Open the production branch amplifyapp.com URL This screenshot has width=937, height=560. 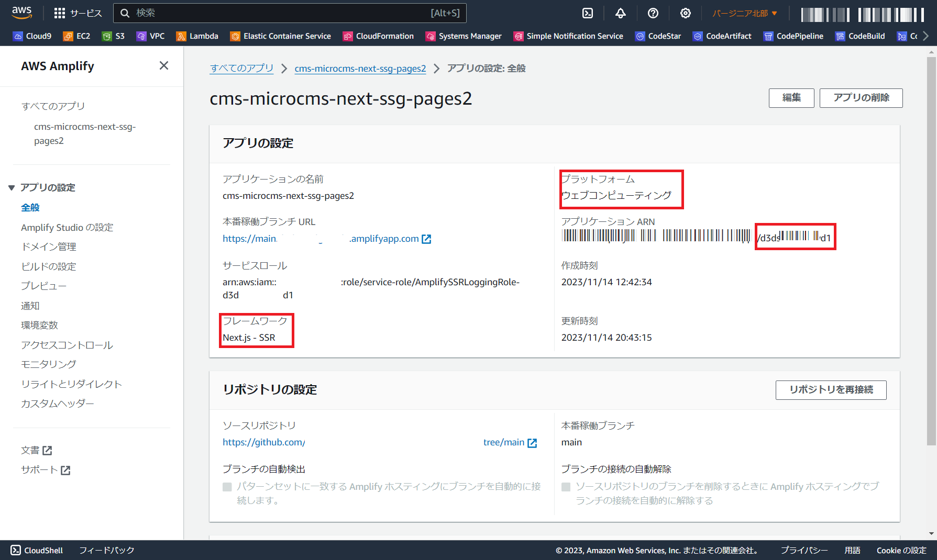point(327,239)
